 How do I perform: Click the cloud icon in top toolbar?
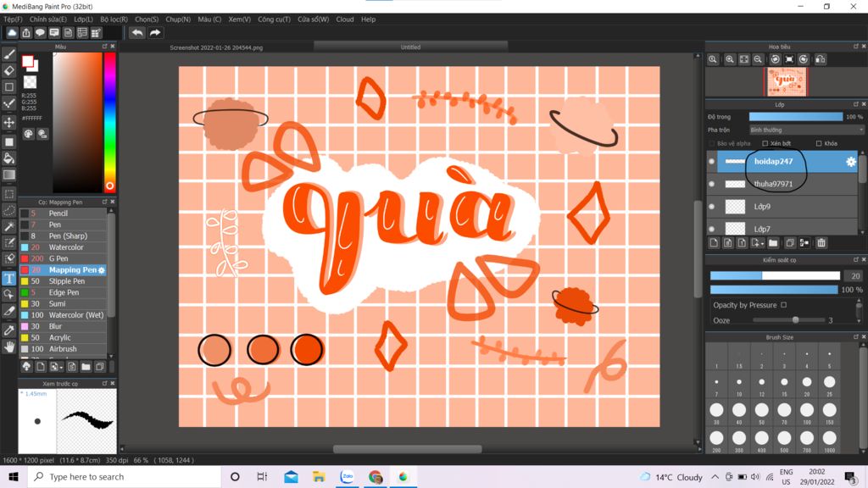click(x=12, y=33)
